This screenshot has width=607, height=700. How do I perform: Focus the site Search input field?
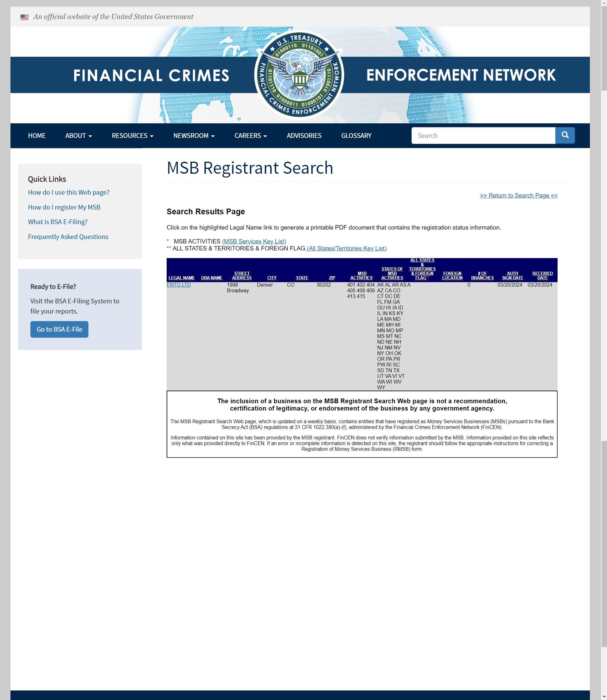point(483,135)
